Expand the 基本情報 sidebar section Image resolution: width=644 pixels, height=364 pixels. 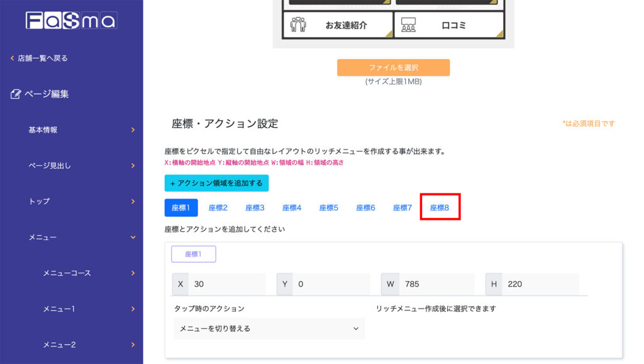click(82, 130)
